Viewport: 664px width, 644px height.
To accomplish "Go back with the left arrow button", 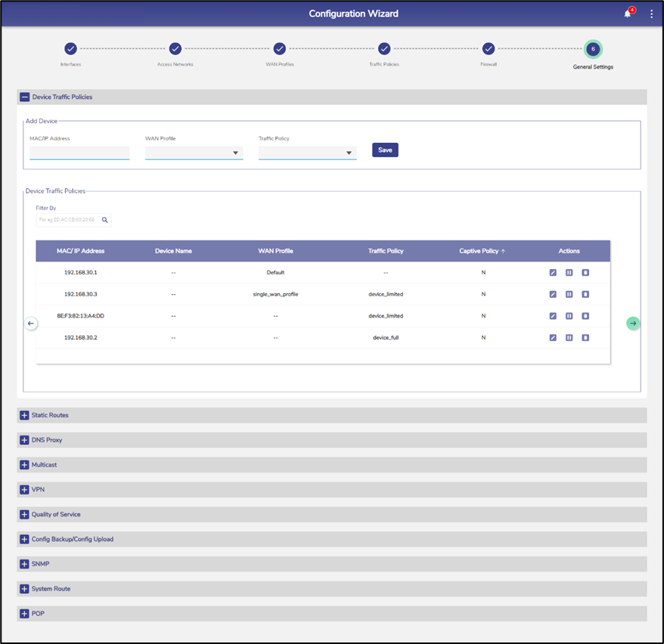I will point(31,324).
